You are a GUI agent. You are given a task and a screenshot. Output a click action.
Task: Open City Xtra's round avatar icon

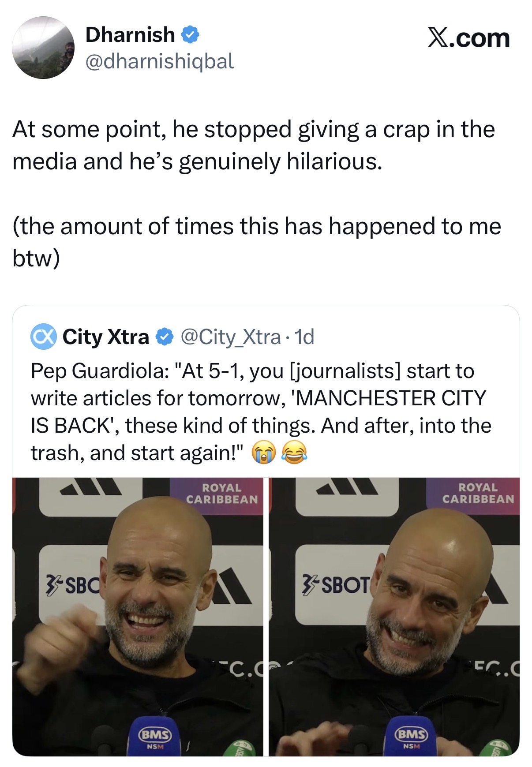pyautogui.click(x=43, y=337)
